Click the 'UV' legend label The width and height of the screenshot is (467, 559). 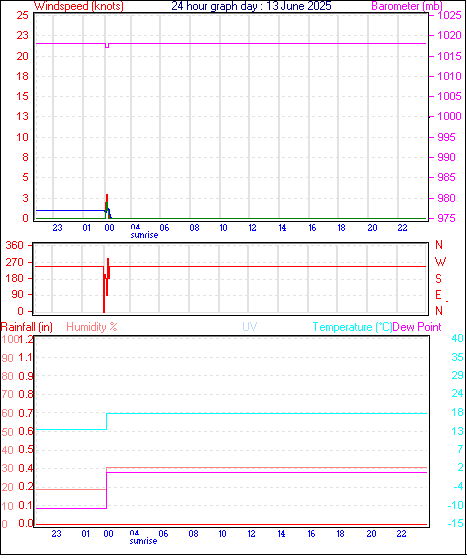(x=250, y=327)
